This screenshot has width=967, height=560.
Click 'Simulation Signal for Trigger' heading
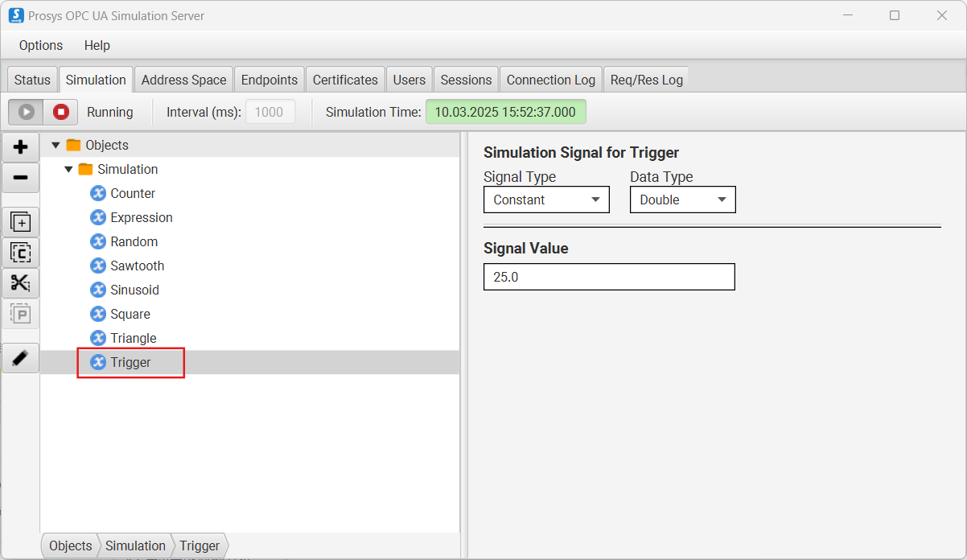[581, 152]
